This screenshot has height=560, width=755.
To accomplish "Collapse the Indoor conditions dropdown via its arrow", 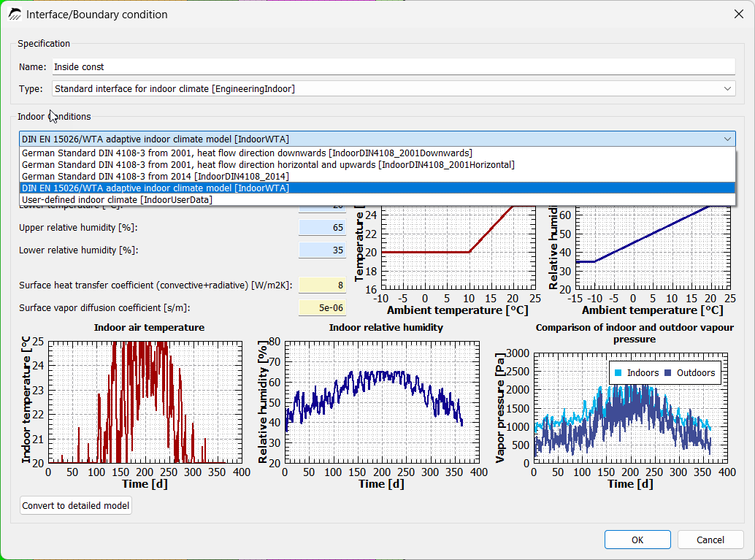I will pos(727,139).
